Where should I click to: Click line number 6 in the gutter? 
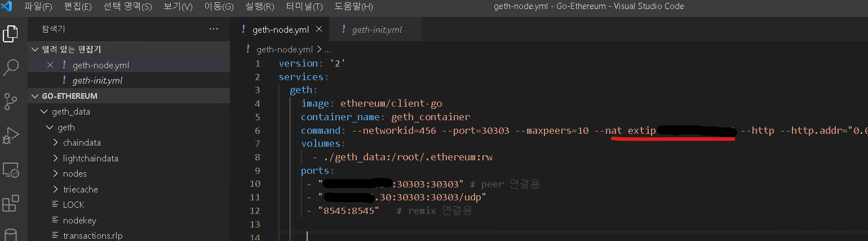click(257, 130)
